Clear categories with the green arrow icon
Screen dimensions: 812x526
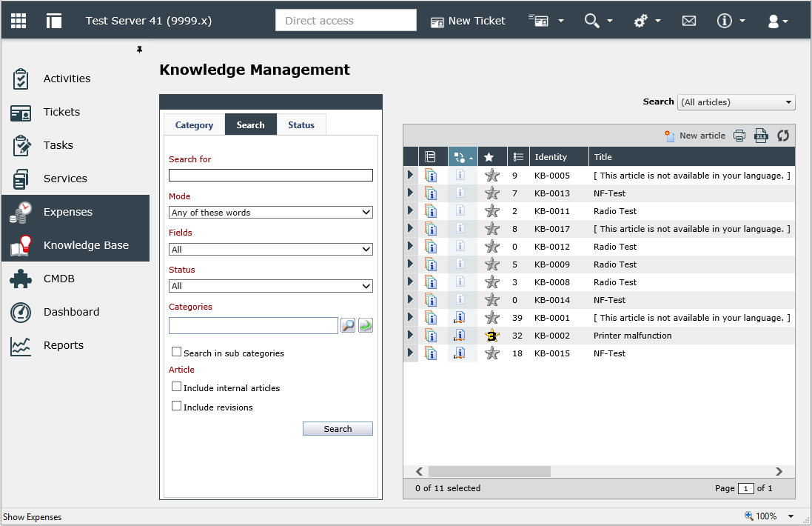(x=366, y=325)
